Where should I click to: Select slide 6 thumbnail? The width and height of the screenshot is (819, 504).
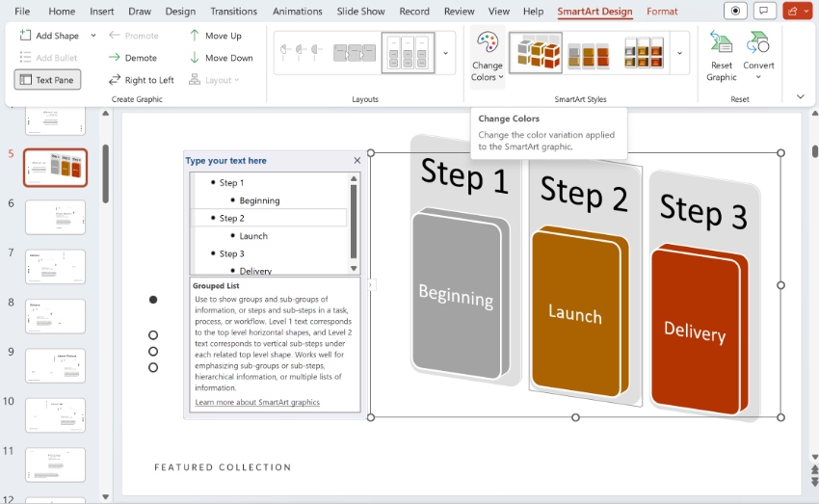point(55,217)
